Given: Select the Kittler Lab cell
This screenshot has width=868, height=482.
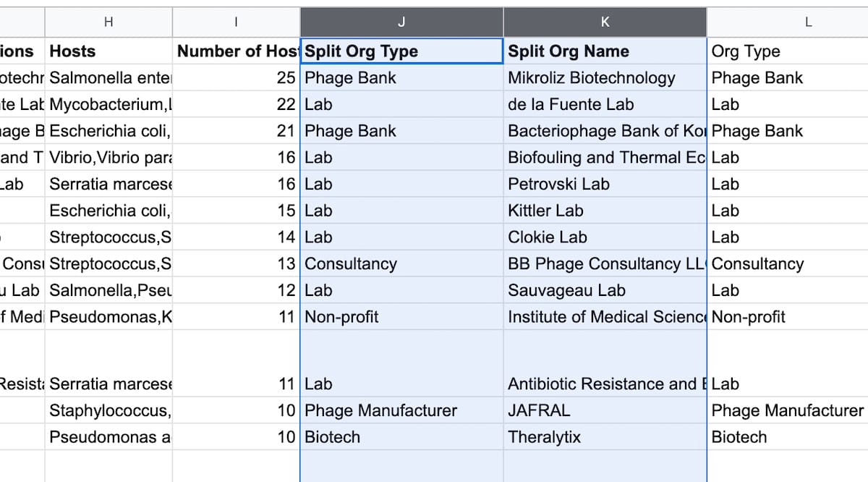Looking at the screenshot, I should click(605, 211).
